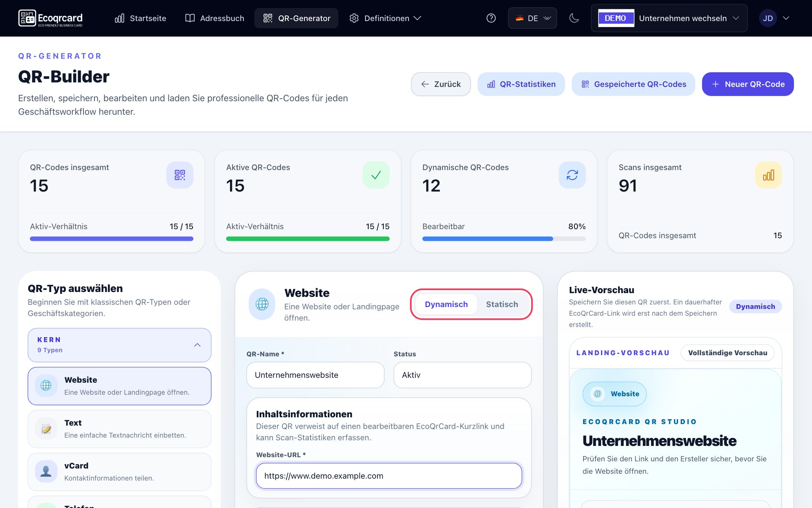Click the Zurück button

[x=441, y=84]
